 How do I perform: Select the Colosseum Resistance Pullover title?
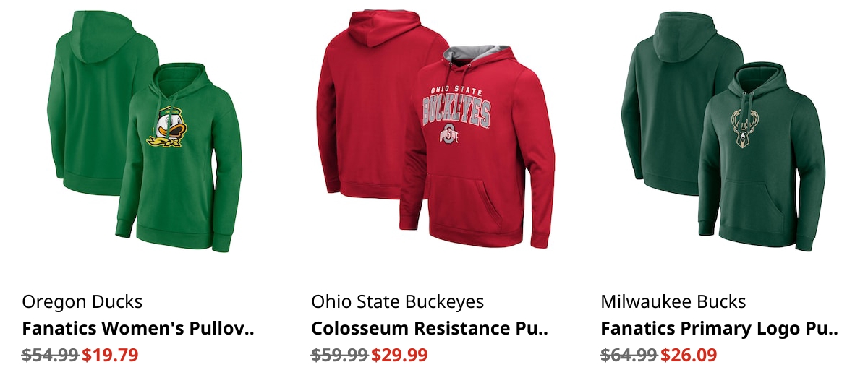coord(430,329)
